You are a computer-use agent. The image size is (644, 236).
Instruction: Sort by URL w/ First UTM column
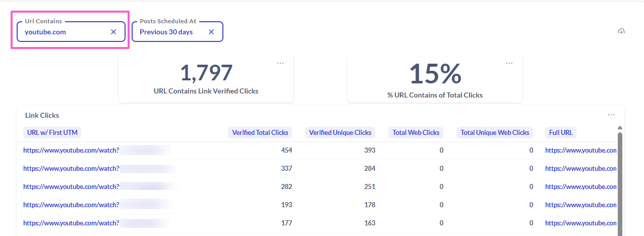coord(52,132)
